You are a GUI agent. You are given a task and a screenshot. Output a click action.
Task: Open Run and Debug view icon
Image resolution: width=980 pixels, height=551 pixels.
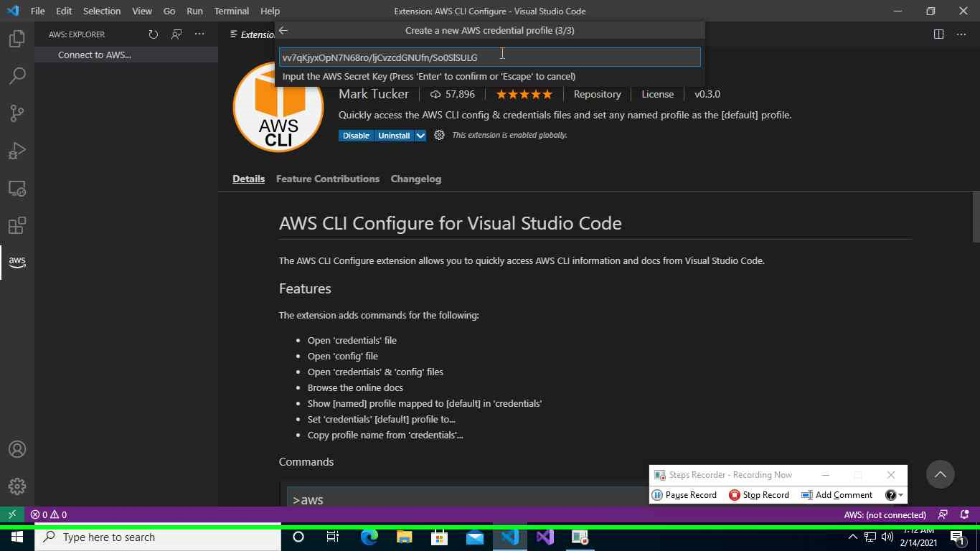click(17, 151)
